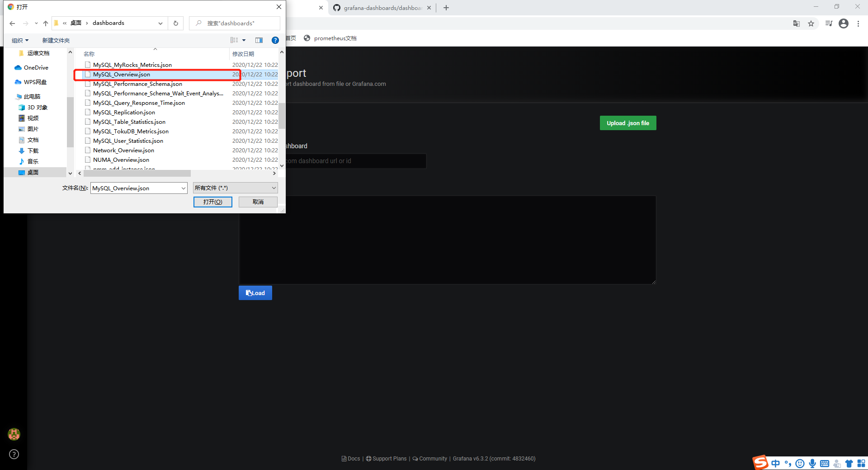Click the Google Translate address bar icon
This screenshot has height=470, width=868.
(x=797, y=23)
